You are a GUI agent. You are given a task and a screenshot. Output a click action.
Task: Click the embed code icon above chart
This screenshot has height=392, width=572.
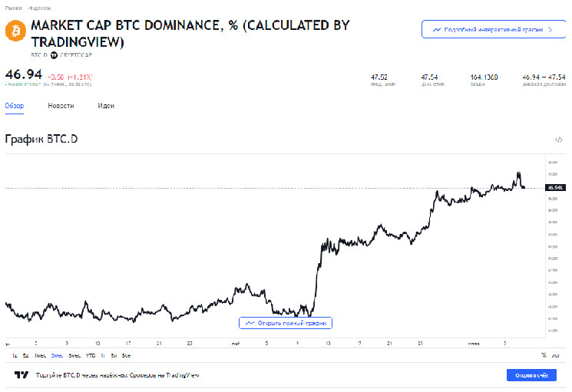[559, 140]
